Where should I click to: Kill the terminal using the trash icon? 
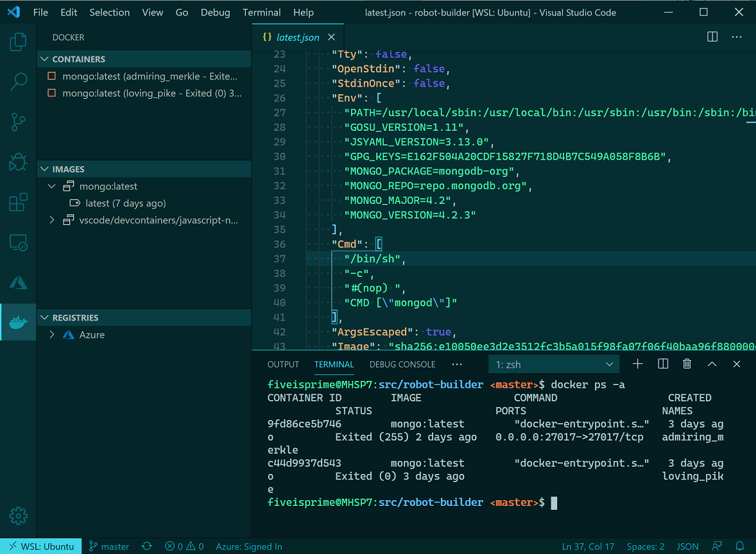click(x=687, y=364)
